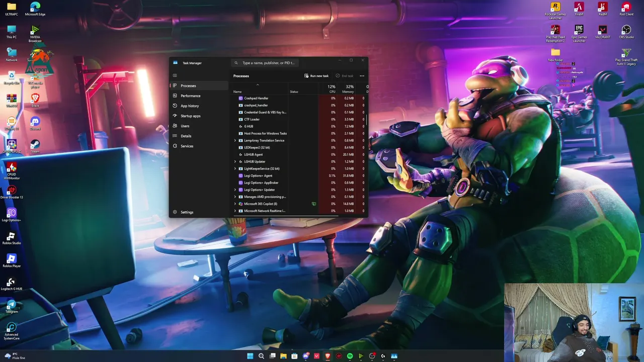The height and width of the screenshot is (362, 644).
Task: Select the VALORANT desktop shortcut
Action: [602, 32]
